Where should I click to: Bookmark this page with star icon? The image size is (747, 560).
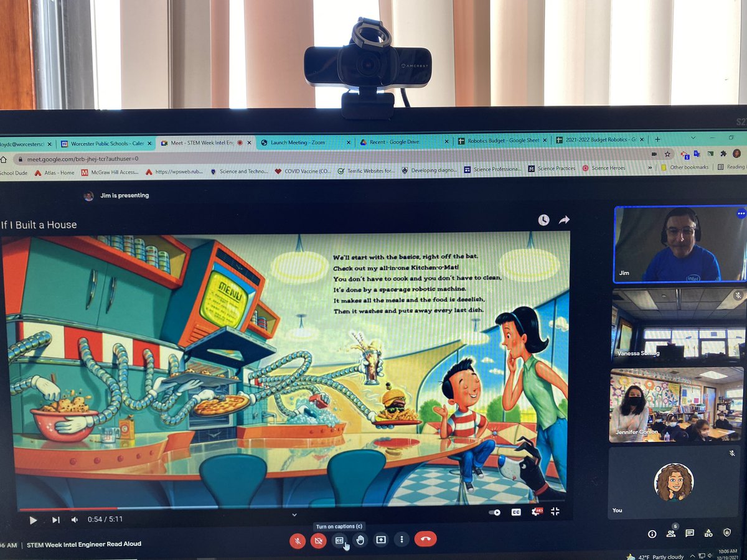click(x=667, y=154)
